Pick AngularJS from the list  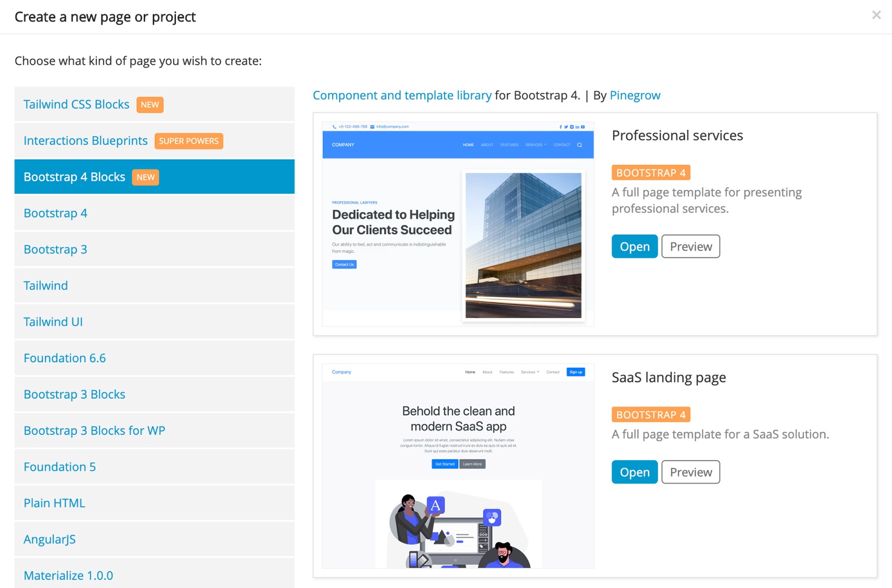pyautogui.click(x=154, y=539)
